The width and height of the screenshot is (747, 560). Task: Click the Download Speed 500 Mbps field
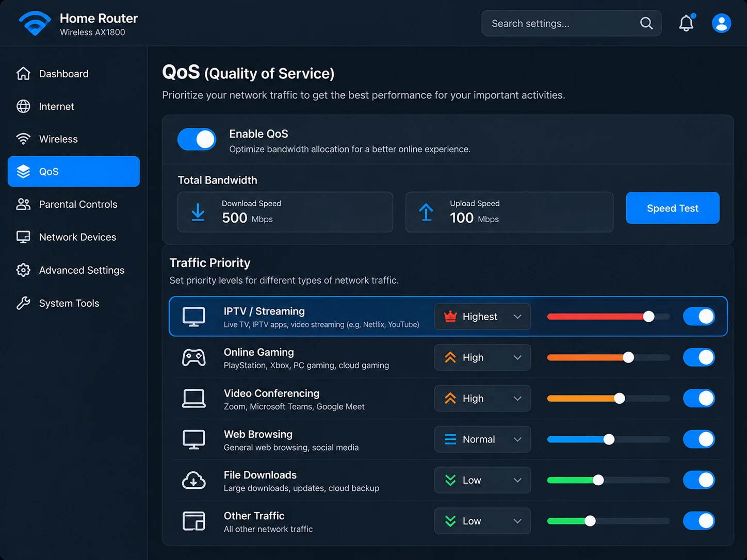coord(285,212)
